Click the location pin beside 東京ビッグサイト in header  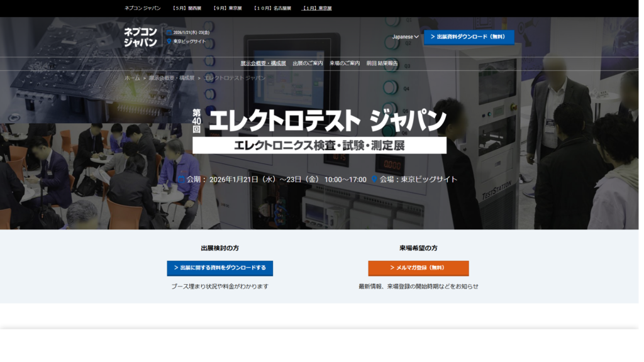(169, 41)
